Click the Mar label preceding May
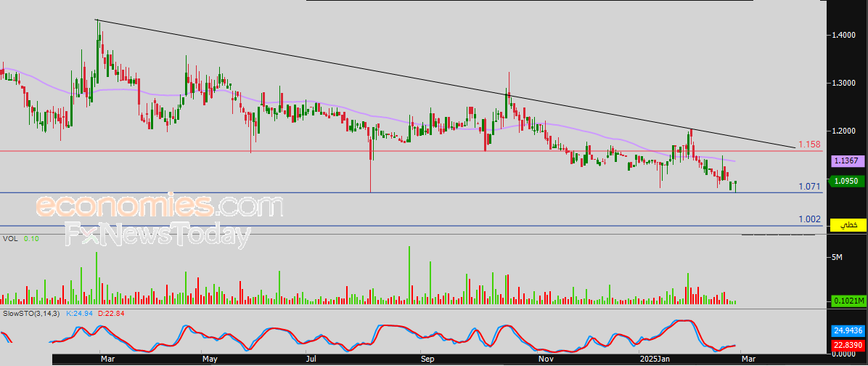868x366 pixels. pyautogui.click(x=107, y=359)
